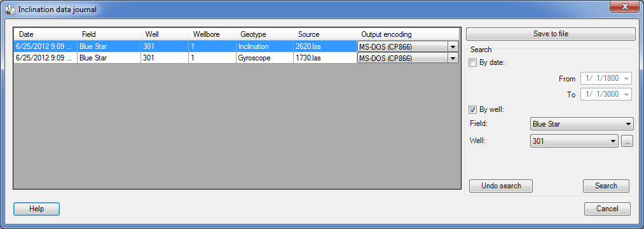Sort by the Well column header
This screenshot has height=229, width=644.
point(164,34)
